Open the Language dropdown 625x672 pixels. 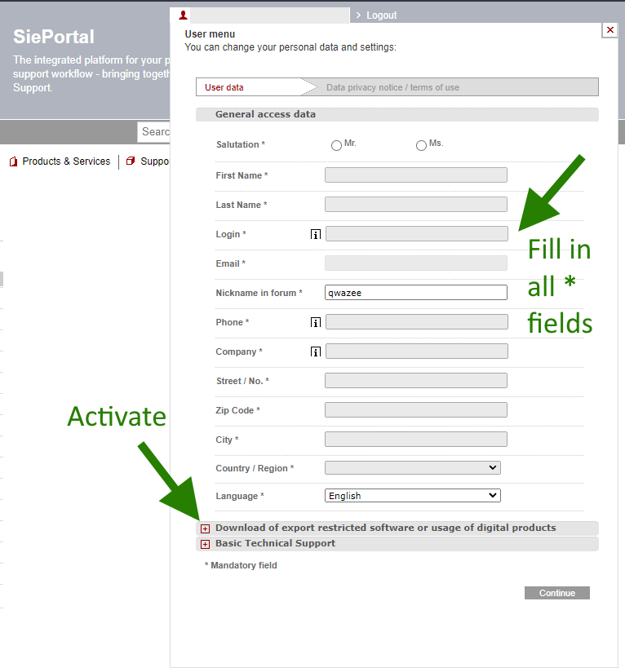412,496
